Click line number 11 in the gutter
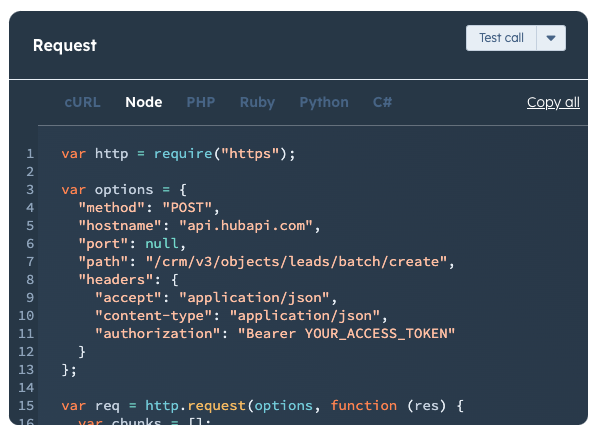This screenshot has width=600, height=436. tap(26, 334)
